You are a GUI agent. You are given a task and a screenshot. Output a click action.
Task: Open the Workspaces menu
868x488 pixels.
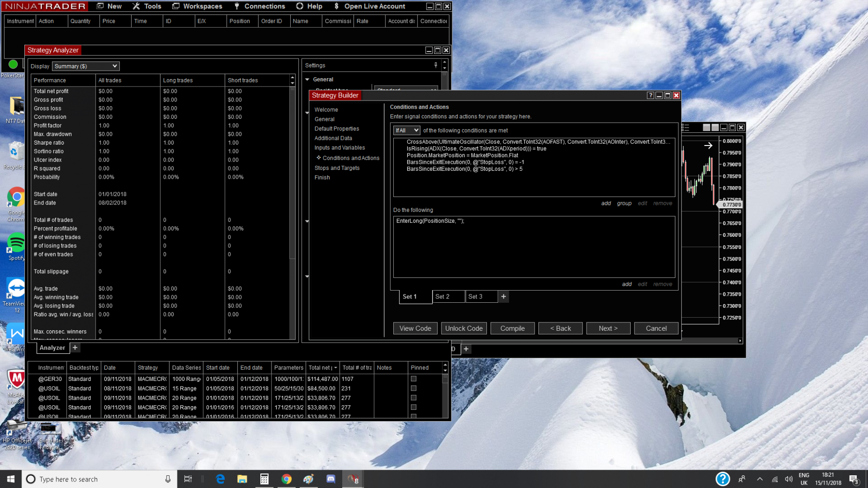click(197, 6)
